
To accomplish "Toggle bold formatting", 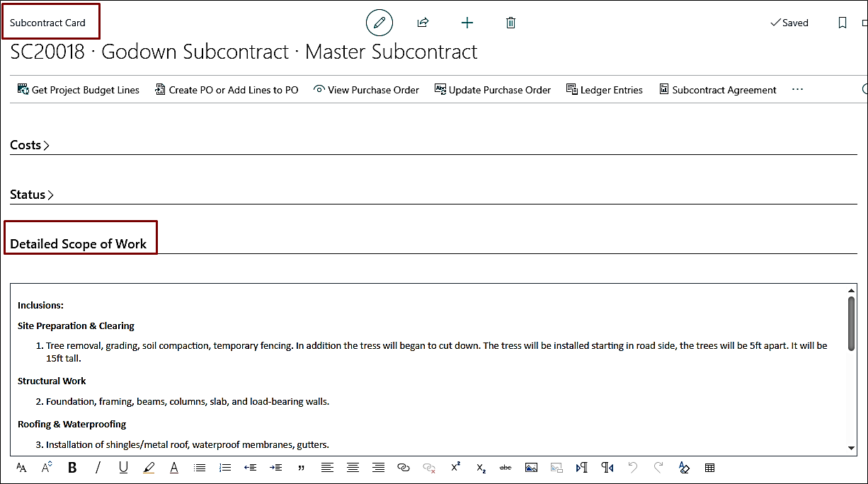I will click(x=72, y=468).
